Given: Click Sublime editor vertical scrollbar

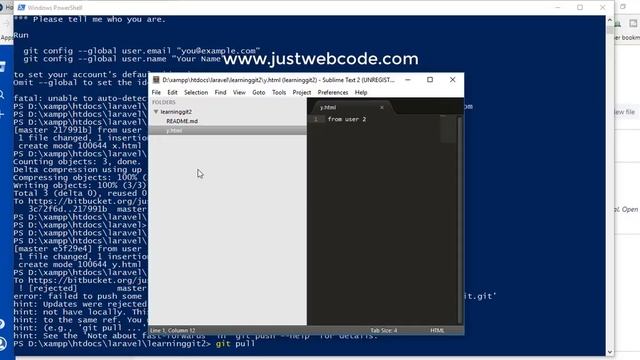Looking at the screenshot, I should tap(460, 220).
